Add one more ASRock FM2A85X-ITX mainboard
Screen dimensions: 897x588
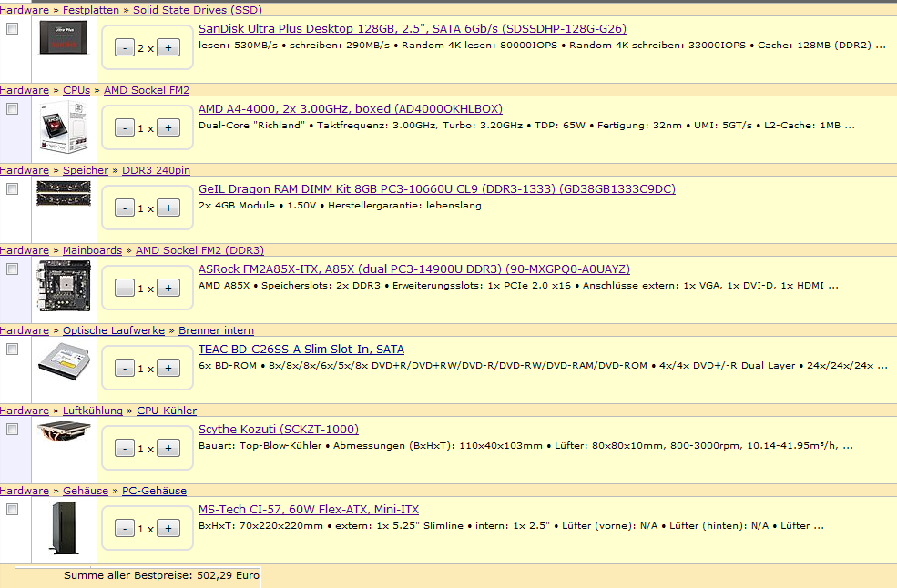pyautogui.click(x=168, y=289)
